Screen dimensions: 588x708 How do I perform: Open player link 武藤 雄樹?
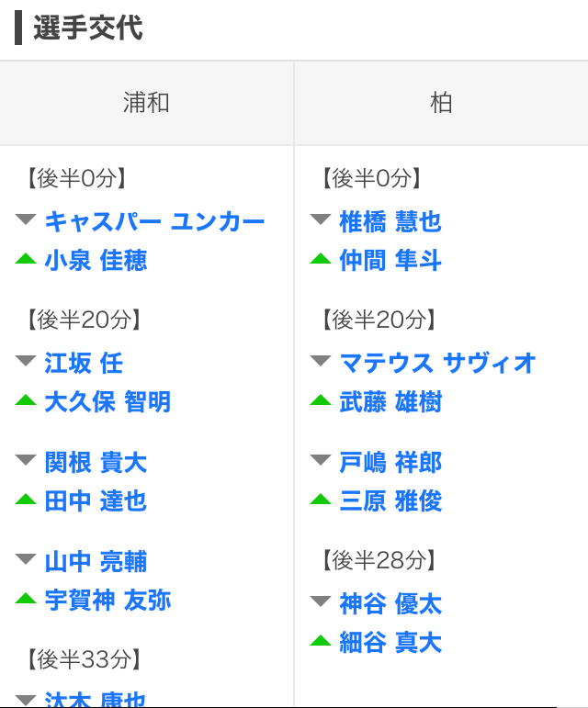(390, 402)
